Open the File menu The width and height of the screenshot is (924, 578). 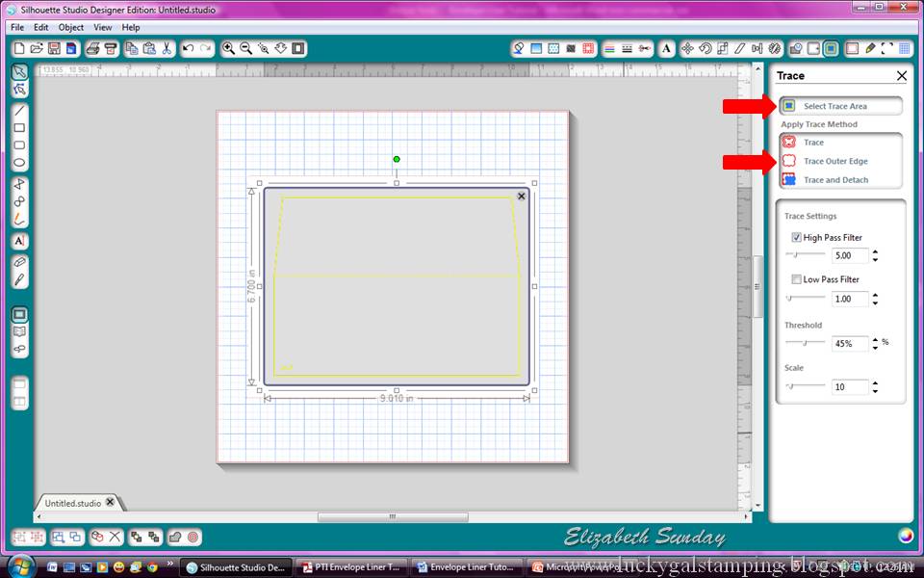coord(15,27)
